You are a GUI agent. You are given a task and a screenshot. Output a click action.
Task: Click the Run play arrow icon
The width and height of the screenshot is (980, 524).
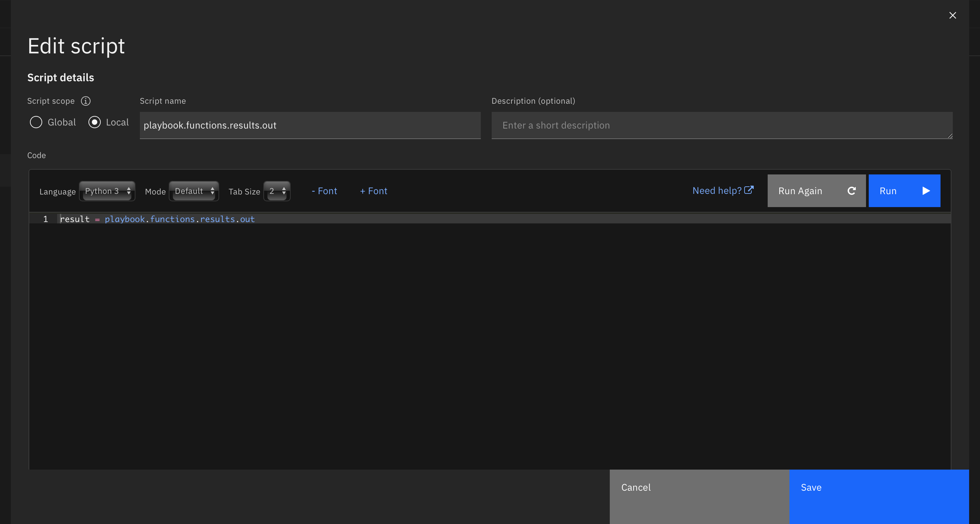point(926,191)
